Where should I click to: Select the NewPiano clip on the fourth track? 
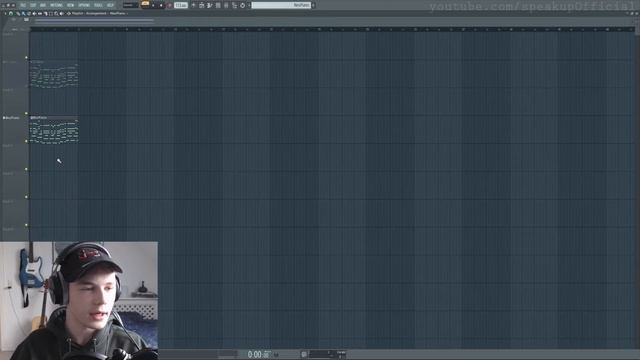pos(53,130)
